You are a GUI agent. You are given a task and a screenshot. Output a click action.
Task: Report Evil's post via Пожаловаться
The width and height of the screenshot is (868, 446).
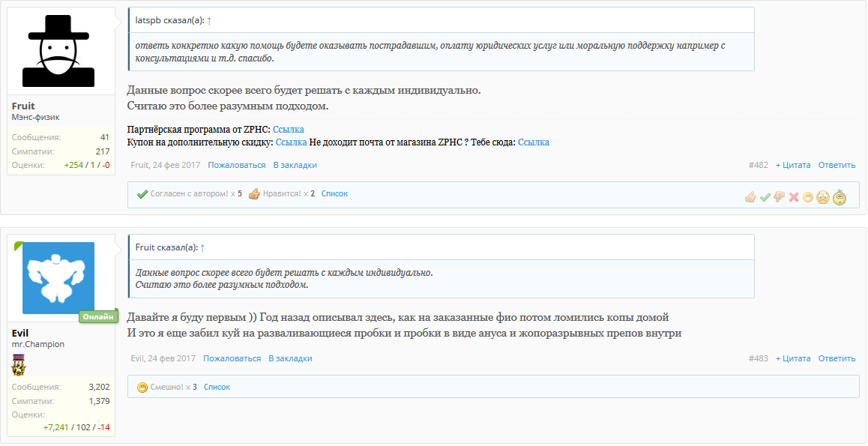click(232, 358)
